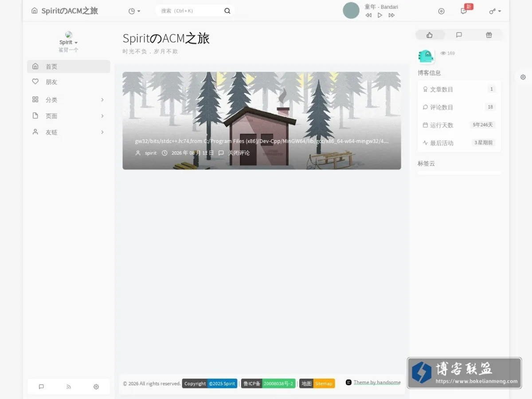532x399 pixels.
Task: Open the RSS feed icon in sidebar footer
Action: coord(69,387)
